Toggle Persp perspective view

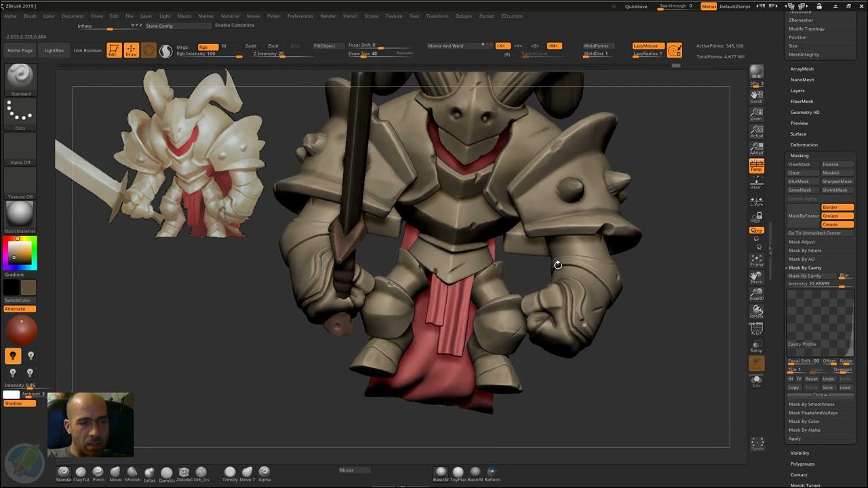coord(756,165)
